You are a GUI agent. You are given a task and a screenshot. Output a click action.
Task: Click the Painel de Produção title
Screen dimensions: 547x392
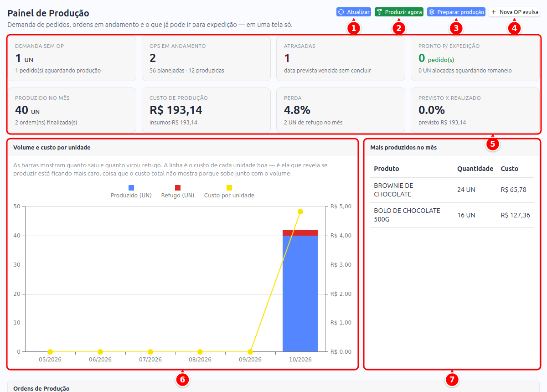(48, 13)
